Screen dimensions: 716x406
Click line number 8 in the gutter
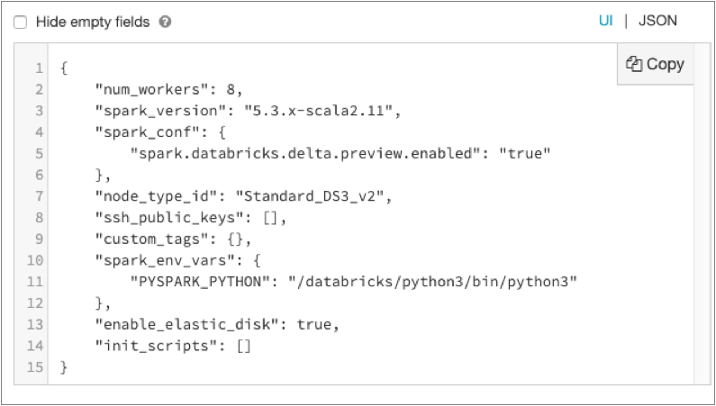coord(38,218)
